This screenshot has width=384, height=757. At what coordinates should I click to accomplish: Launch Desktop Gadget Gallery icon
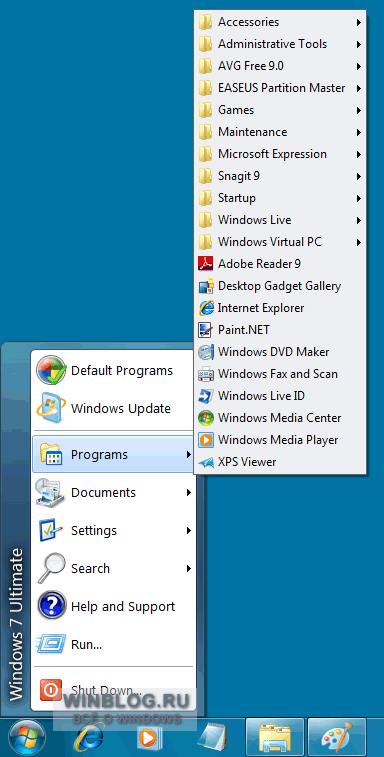(x=206, y=286)
